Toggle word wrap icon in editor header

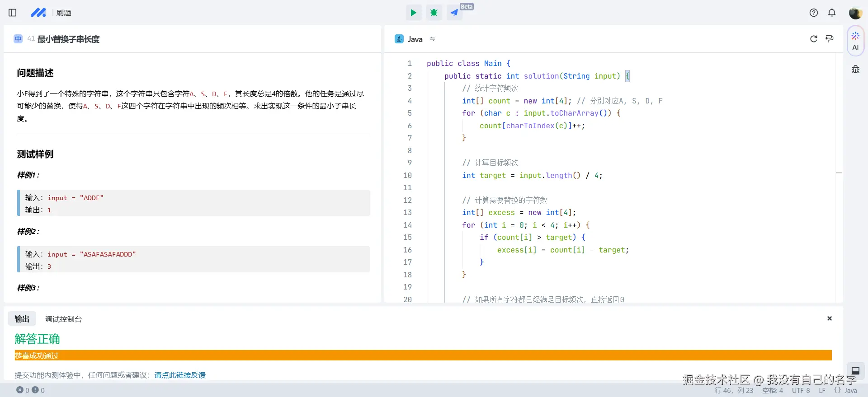point(830,39)
